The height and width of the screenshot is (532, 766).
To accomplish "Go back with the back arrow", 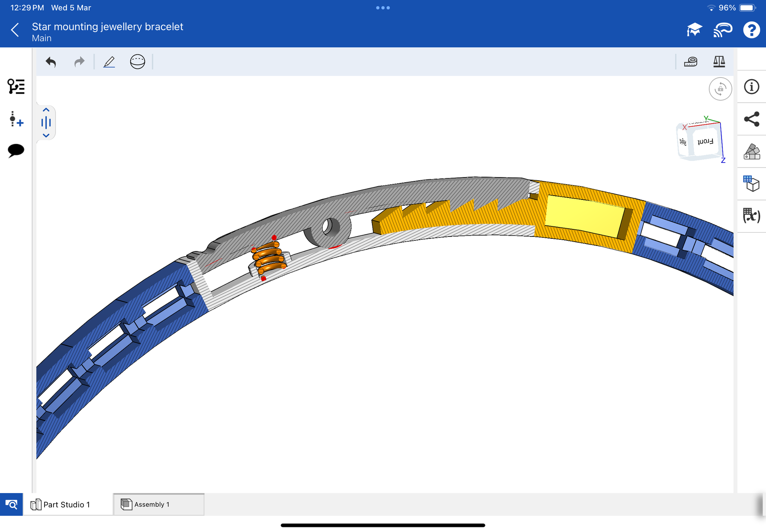I will [x=15, y=30].
